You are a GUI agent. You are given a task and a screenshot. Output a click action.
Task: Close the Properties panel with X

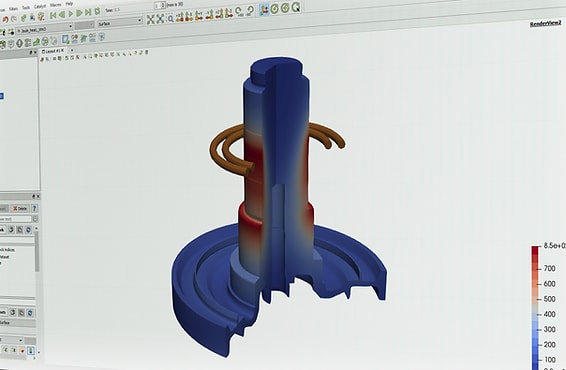point(38,196)
